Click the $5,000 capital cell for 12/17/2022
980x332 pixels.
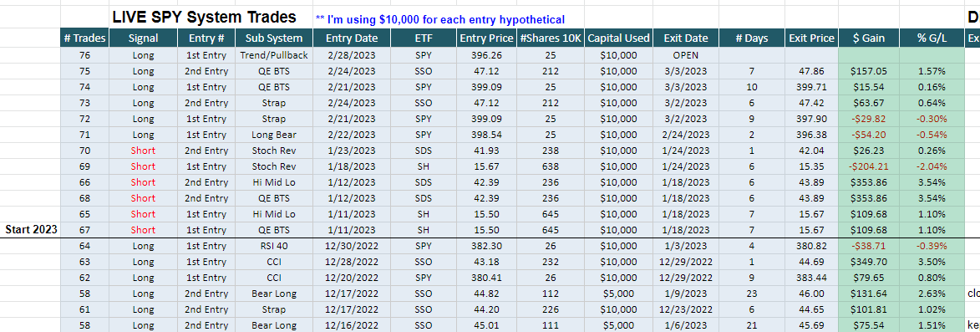tap(619, 294)
